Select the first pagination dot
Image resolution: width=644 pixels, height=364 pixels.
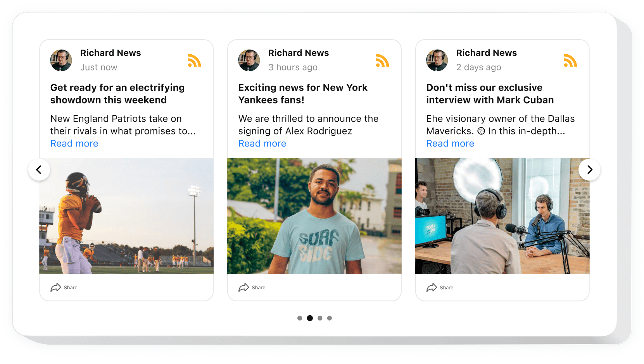[300, 318]
